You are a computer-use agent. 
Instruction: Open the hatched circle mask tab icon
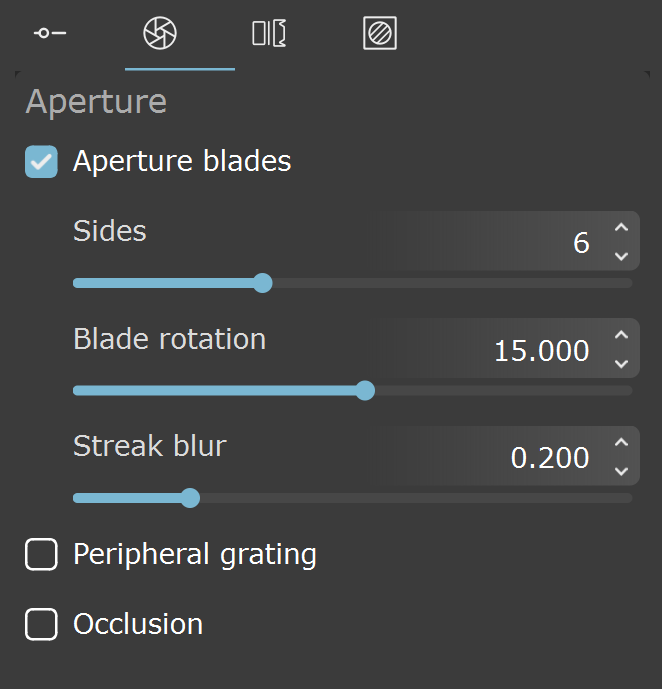pyautogui.click(x=380, y=33)
